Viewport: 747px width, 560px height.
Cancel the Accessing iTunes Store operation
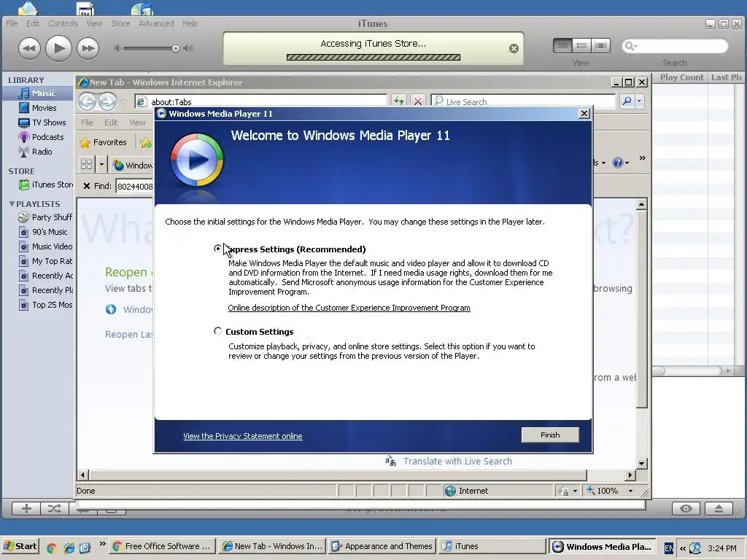point(514,48)
